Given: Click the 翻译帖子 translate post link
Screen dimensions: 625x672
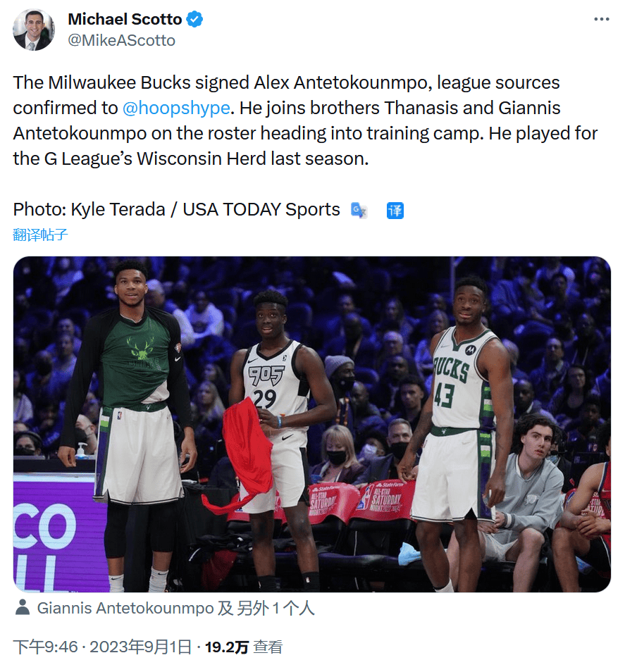Looking at the screenshot, I should point(40,235).
